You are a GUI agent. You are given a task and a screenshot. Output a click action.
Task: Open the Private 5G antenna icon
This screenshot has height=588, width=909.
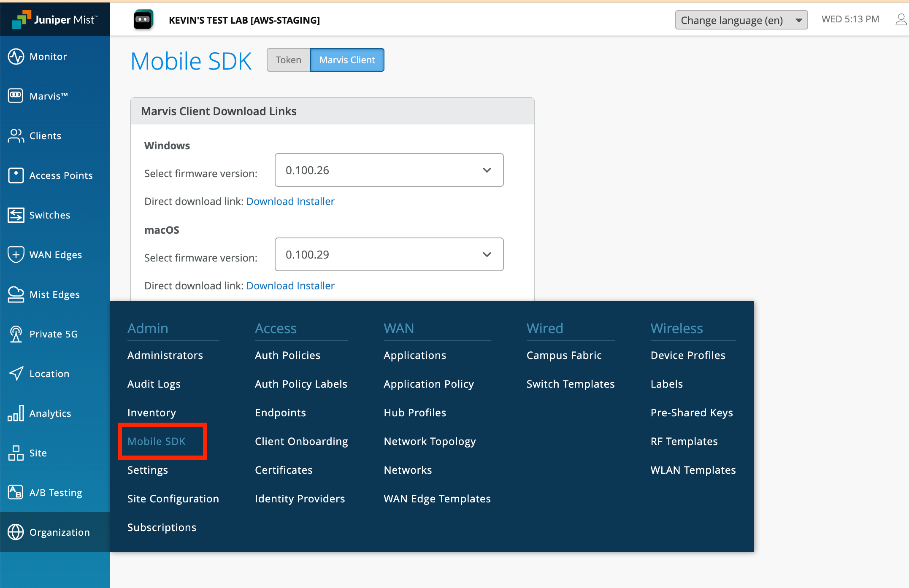click(16, 334)
